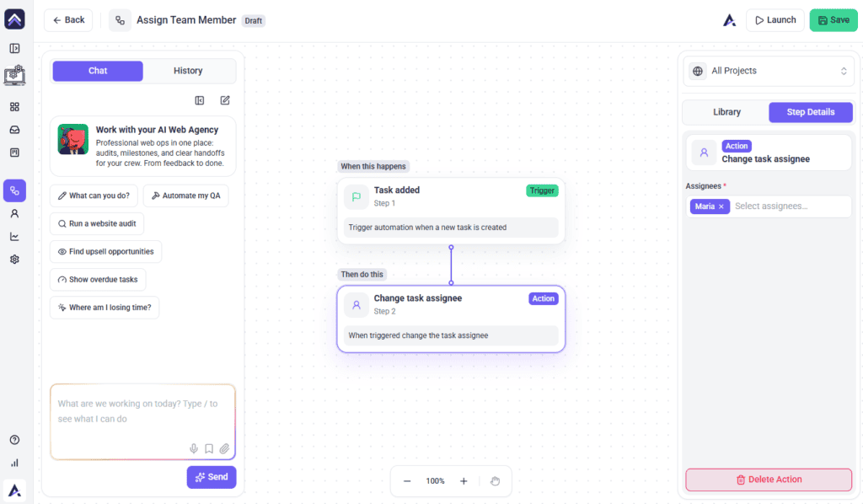Open the dashboard grid icon

tap(15, 107)
